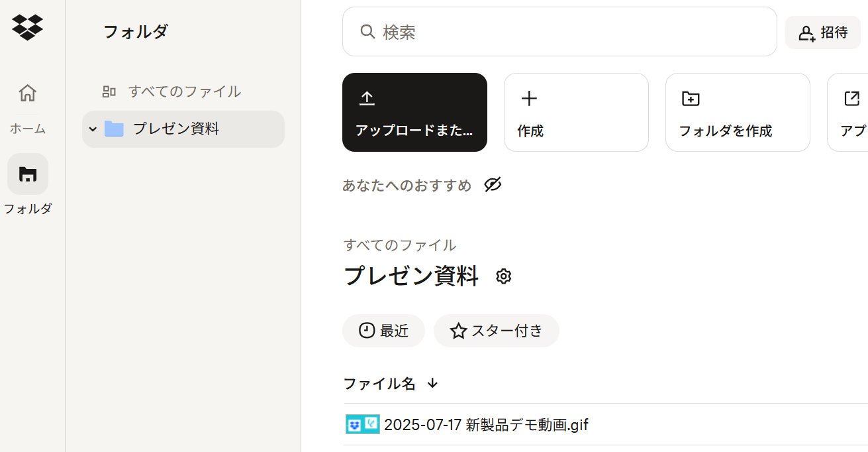
Task: Click the blue プレゼン資料 folder icon
Action: [x=114, y=129]
